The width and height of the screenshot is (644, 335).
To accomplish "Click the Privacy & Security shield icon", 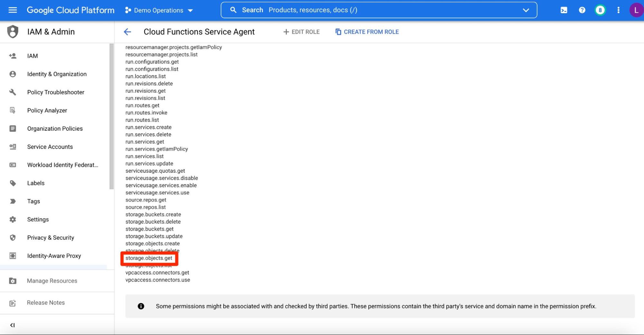I will (13, 238).
